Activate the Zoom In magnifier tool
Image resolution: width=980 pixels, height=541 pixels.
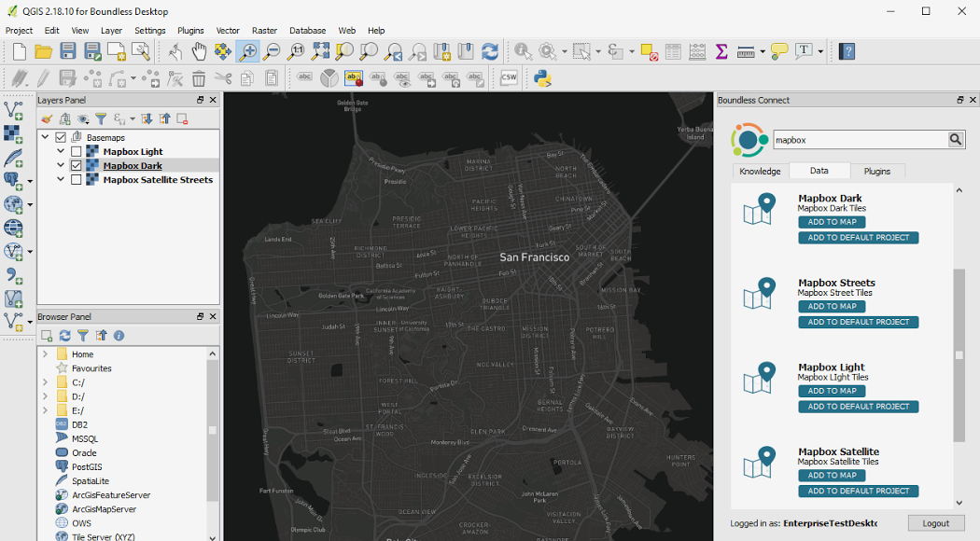pyautogui.click(x=247, y=52)
